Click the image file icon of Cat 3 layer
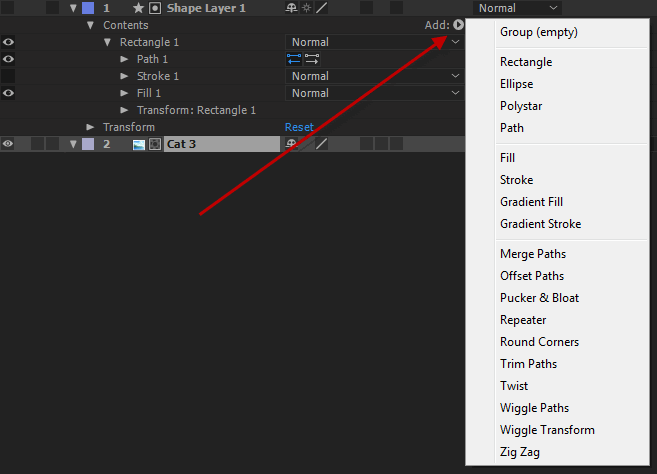657x474 pixels. point(139,144)
